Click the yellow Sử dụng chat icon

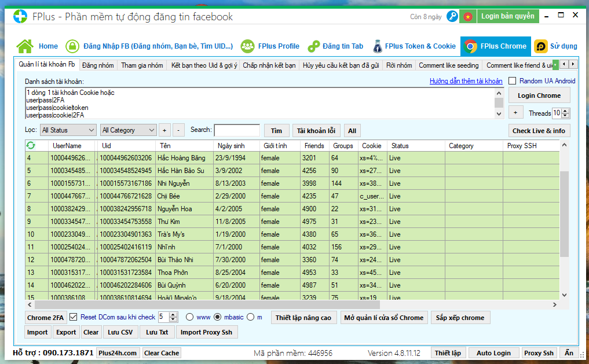click(540, 46)
